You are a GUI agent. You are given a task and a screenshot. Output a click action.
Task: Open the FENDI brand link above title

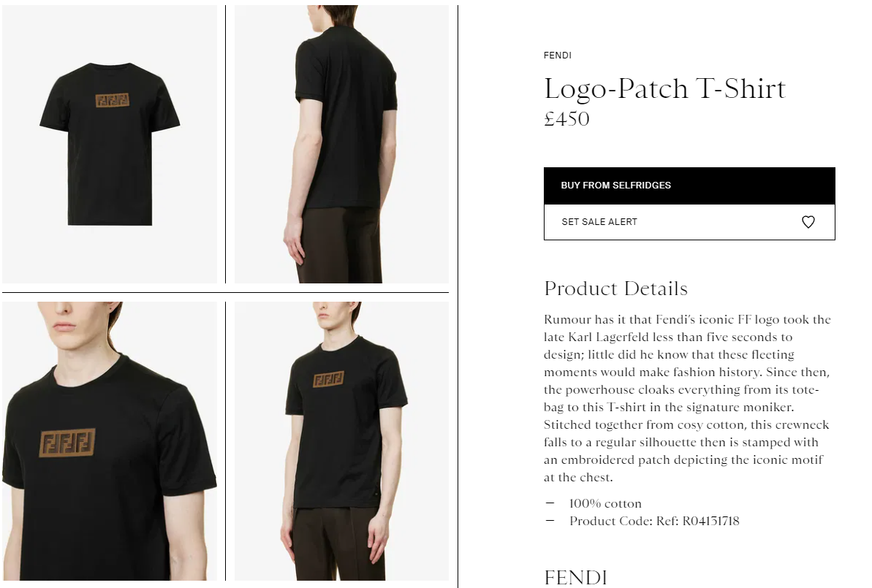click(557, 55)
